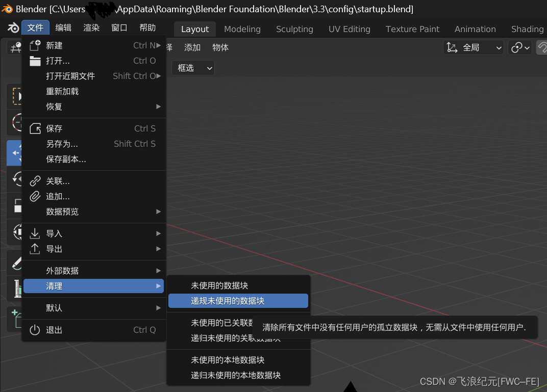Choose 另存为... menu entry
The width and height of the screenshot is (547, 392).
[94, 144]
